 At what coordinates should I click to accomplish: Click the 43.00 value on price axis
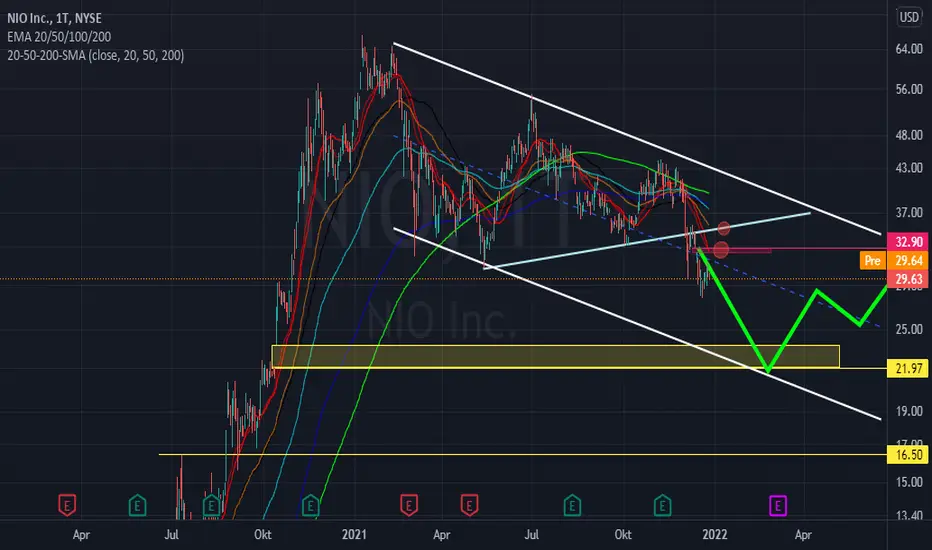click(x=909, y=168)
